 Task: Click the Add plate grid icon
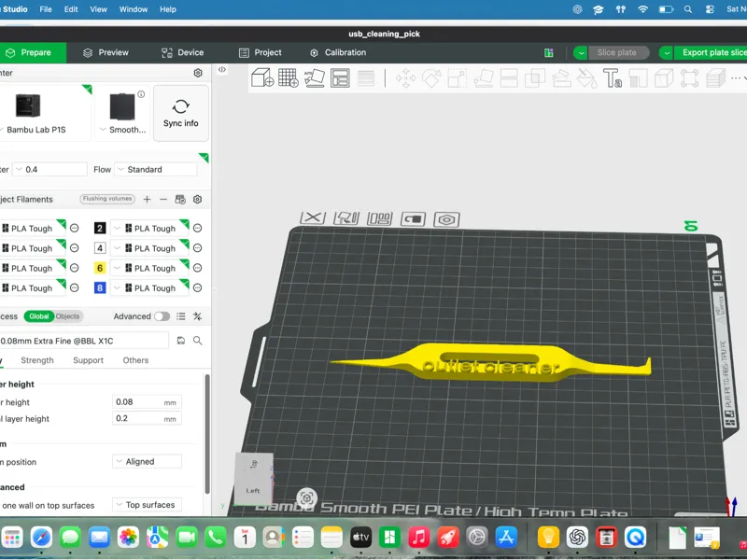(289, 77)
